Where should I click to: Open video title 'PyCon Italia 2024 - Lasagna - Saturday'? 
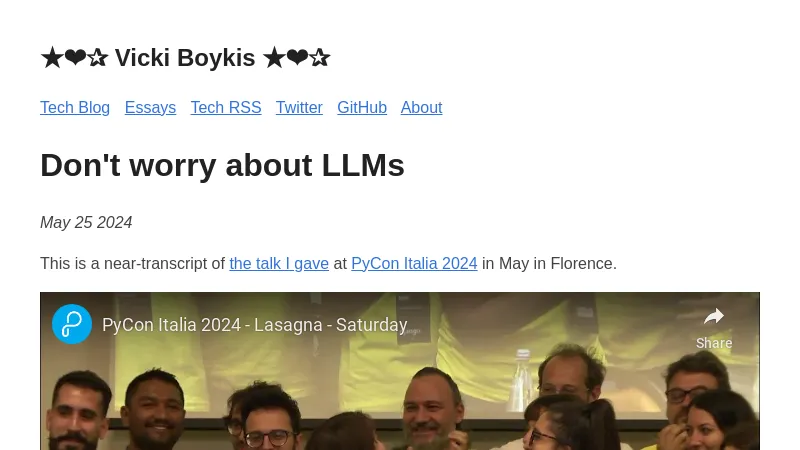tap(255, 325)
